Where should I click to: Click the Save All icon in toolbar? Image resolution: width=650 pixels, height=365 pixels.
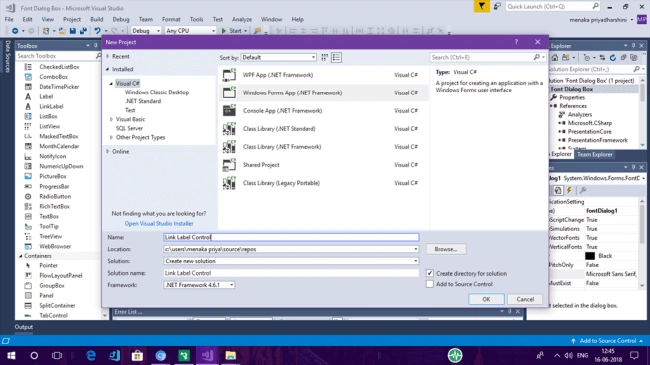tap(83, 31)
